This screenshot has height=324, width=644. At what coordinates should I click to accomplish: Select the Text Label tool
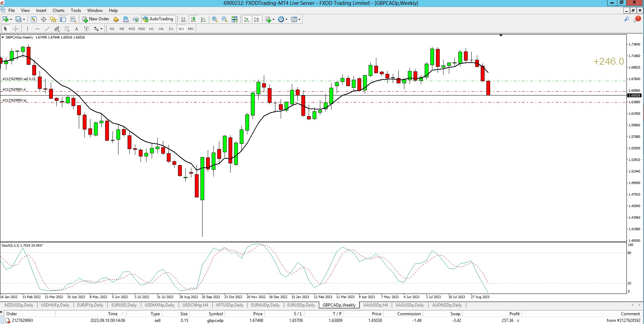(77, 29)
